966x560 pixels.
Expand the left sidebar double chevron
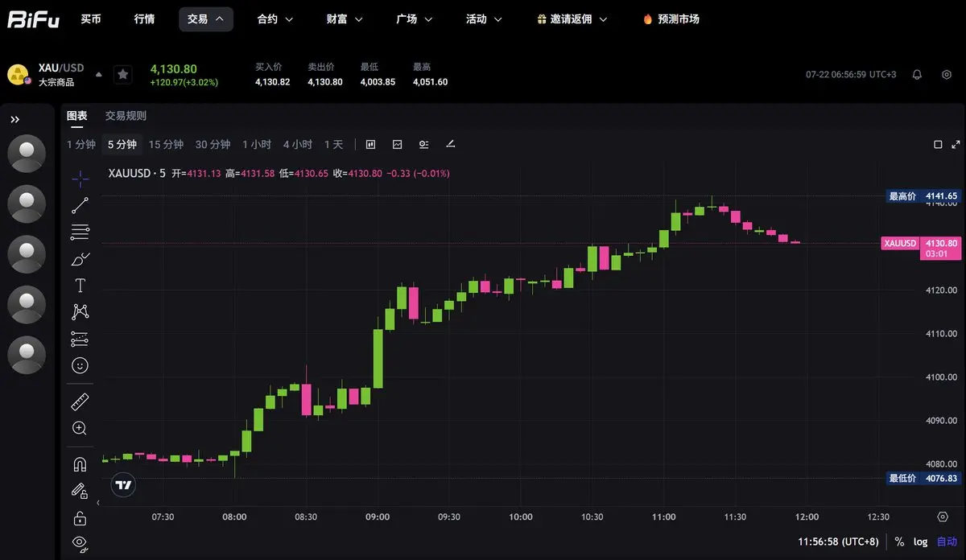tap(15, 119)
